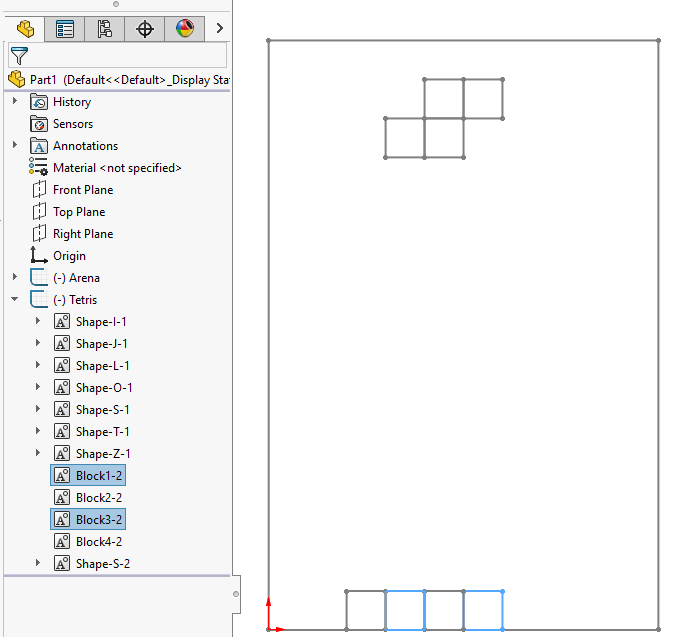The width and height of the screenshot is (679, 637).
Task: Expand the Arena sketch node
Action: click(14, 277)
